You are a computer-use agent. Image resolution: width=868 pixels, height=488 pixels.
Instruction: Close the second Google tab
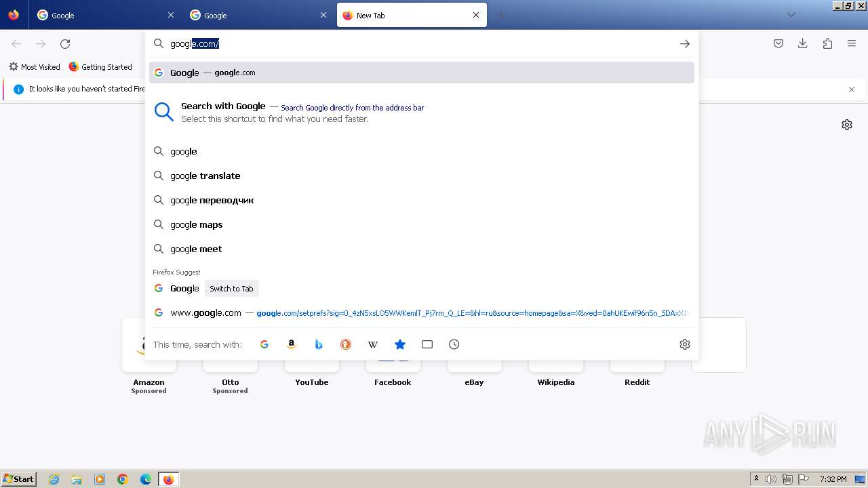tap(323, 15)
